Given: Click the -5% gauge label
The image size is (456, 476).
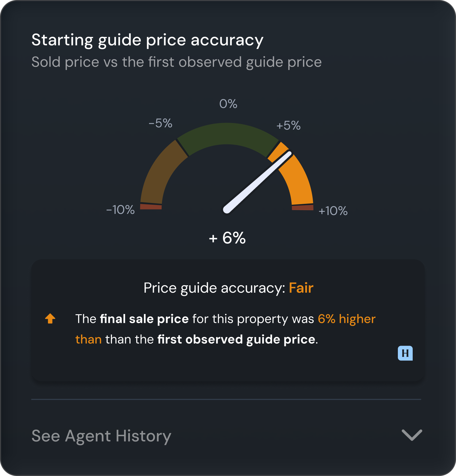Looking at the screenshot, I should pyautogui.click(x=160, y=124).
